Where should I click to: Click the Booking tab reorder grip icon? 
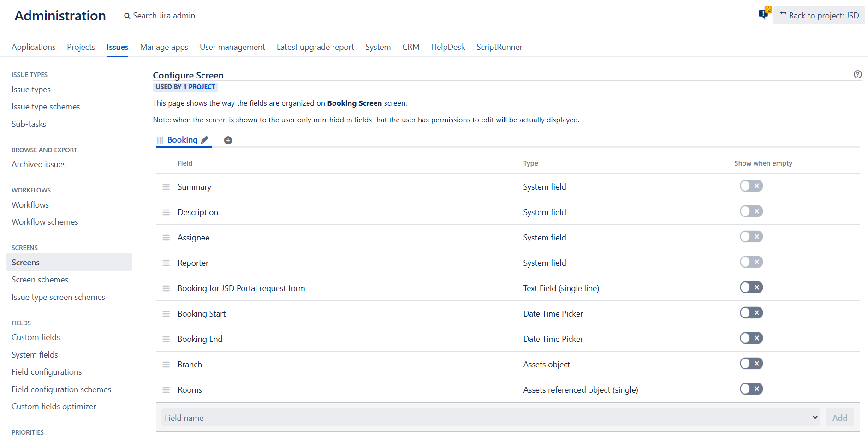(160, 140)
